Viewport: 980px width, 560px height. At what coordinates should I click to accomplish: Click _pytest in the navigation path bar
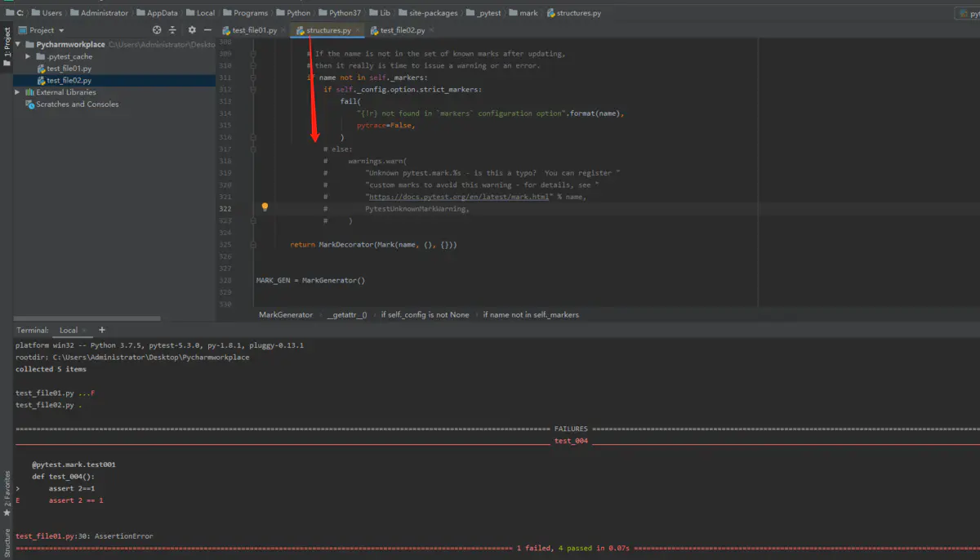(488, 13)
